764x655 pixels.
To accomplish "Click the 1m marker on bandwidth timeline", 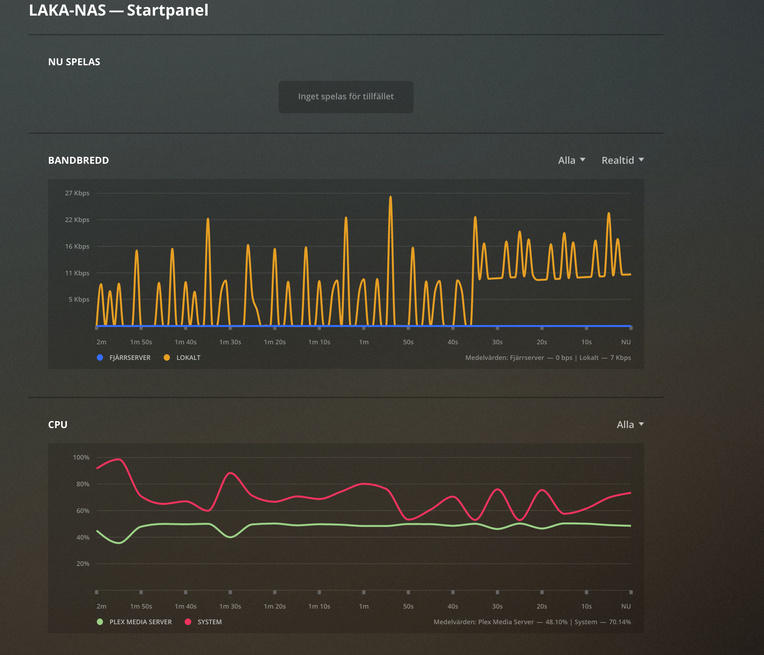I will [363, 342].
